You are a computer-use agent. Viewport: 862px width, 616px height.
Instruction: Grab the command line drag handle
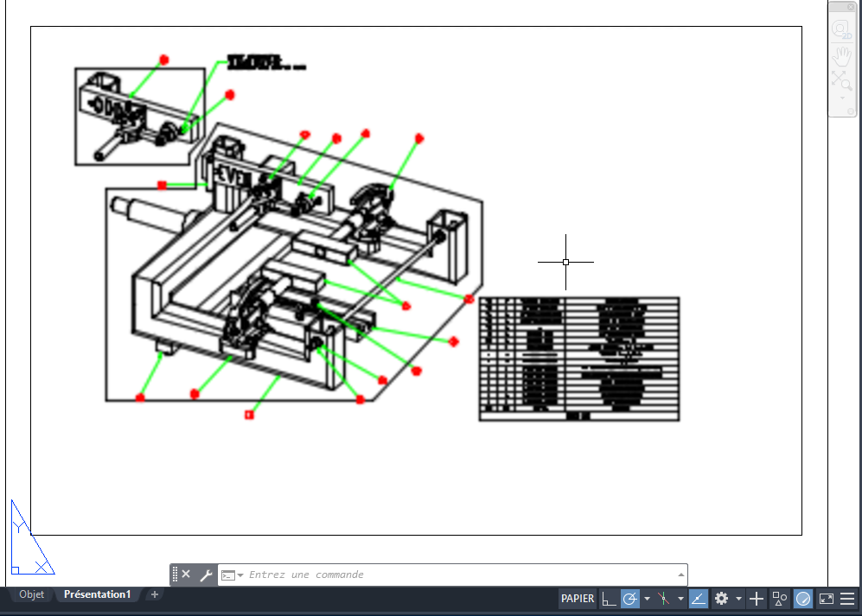tap(175, 575)
